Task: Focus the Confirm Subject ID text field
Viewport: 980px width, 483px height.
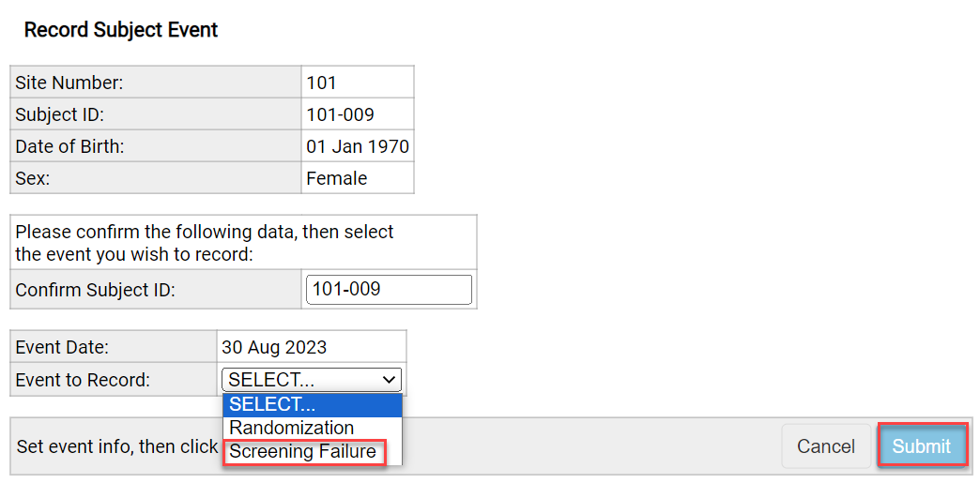Action: coord(389,290)
